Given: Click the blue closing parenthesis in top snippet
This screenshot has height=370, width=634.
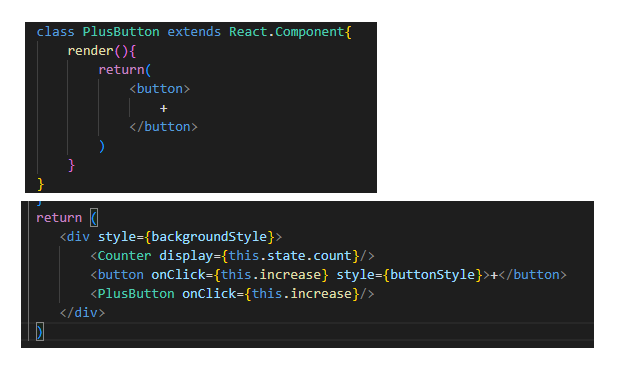Looking at the screenshot, I should (x=102, y=146).
